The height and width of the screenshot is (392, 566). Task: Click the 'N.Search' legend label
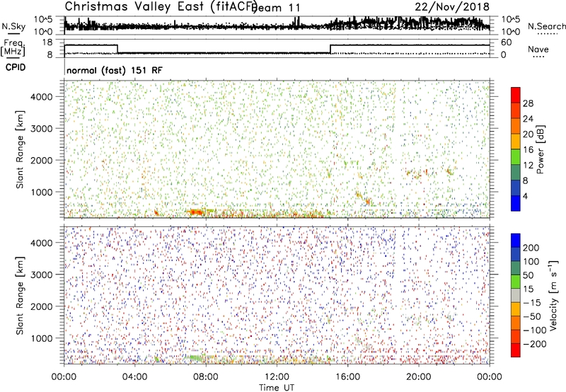point(546,26)
